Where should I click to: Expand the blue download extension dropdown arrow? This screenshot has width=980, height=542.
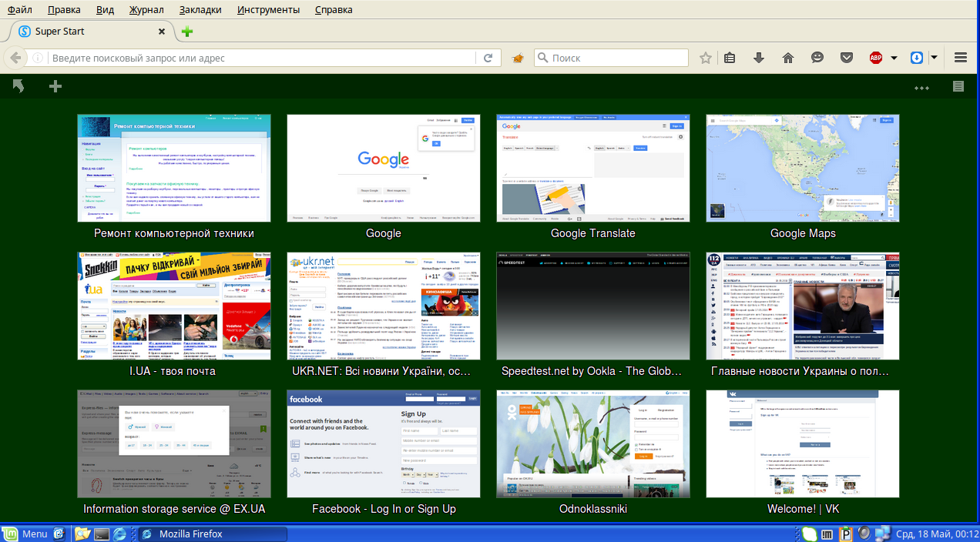[x=934, y=58]
